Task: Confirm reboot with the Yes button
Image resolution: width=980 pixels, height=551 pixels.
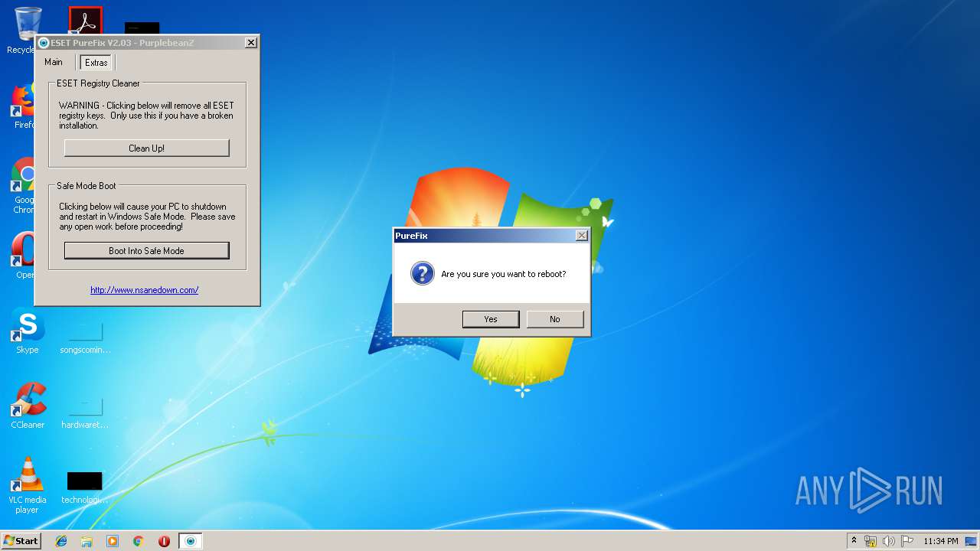Action: [491, 319]
